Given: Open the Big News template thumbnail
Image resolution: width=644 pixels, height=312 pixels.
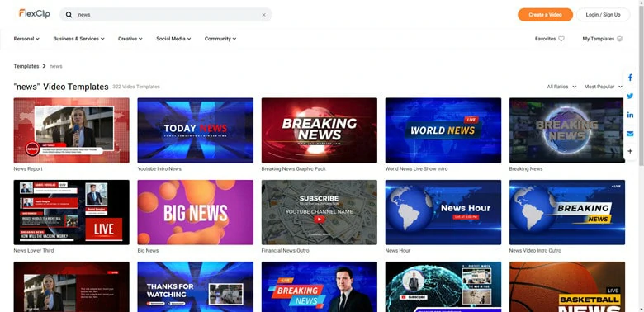Looking at the screenshot, I should (196, 212).
